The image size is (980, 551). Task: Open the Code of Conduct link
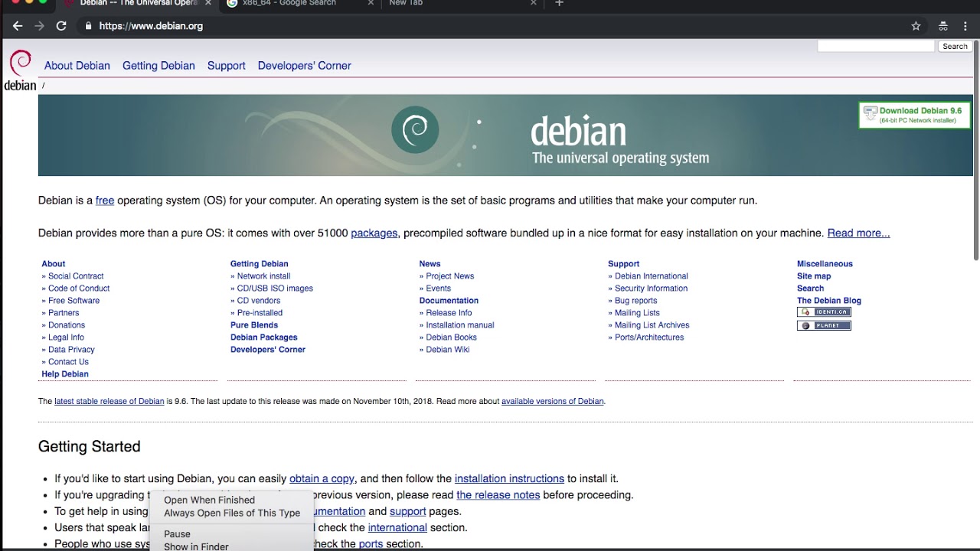pyautogui.click(x=79, y=289)
